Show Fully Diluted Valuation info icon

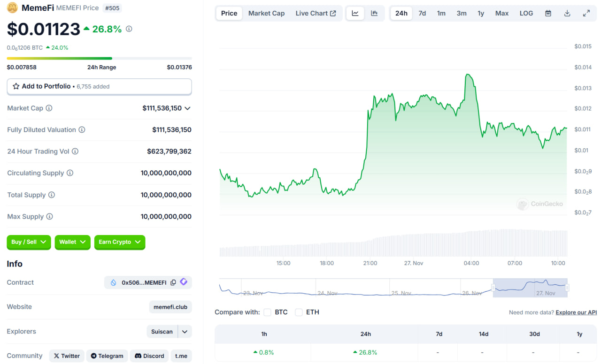click(82, 129)
